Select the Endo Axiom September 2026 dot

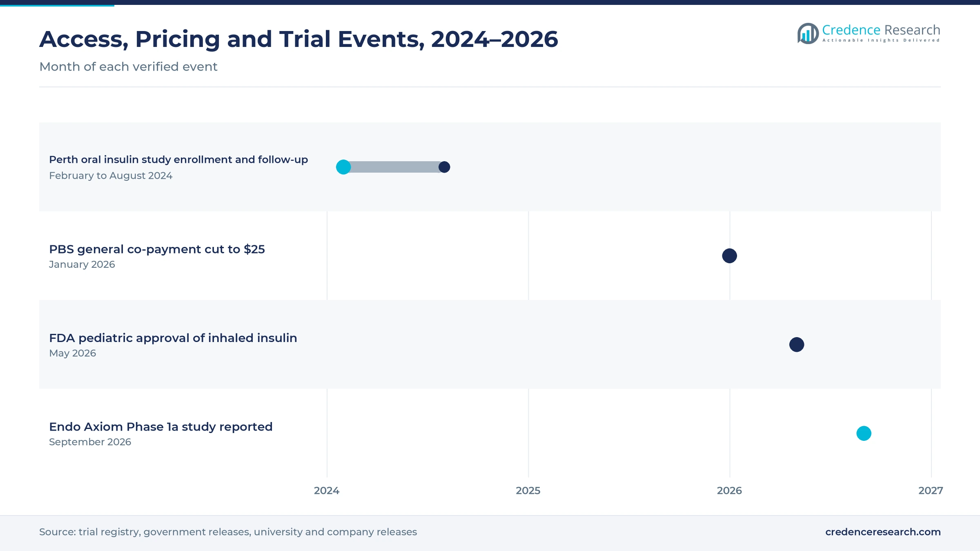pyautogui.click(x=864, y=433)
